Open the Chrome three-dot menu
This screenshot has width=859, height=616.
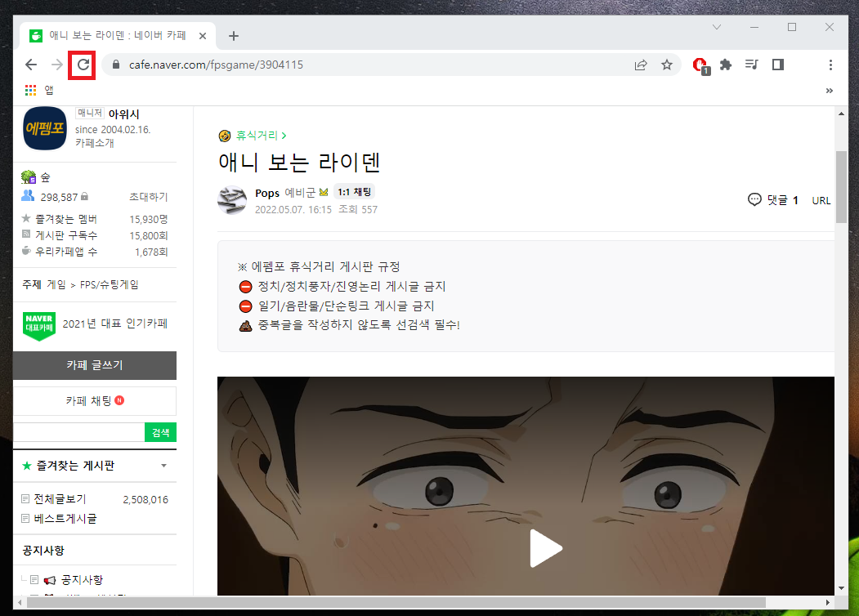click(830, 65)
